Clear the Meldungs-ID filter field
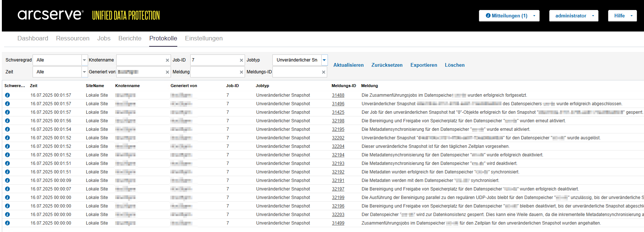 click(x=323, y=72)
